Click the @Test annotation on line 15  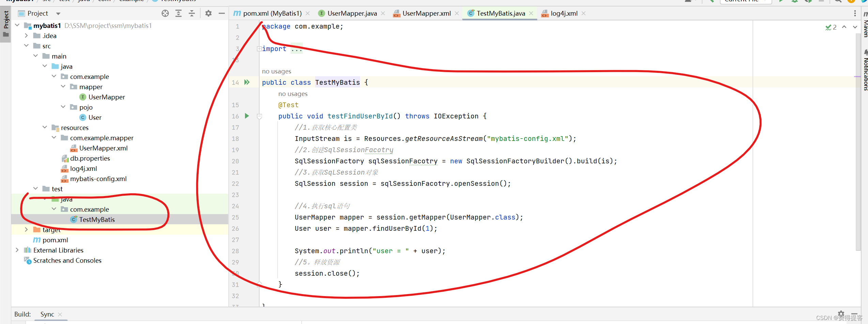tap(288, 105)
